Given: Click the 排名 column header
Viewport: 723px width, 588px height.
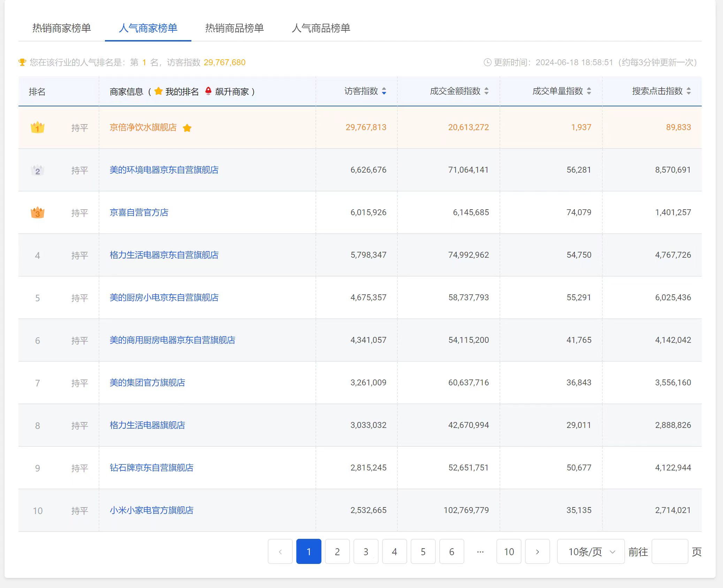Looking at the screenshot, I should 37,92.
